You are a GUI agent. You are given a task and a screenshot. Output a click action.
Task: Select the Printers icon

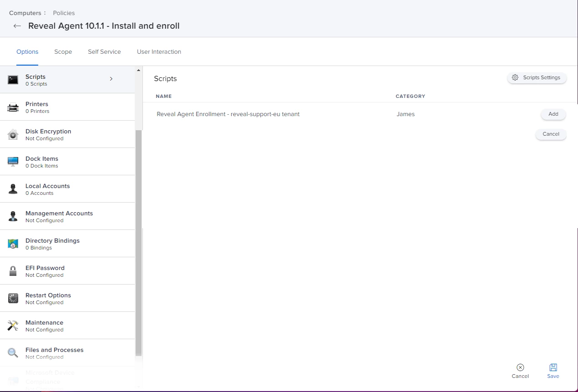[x=13, y=107]
